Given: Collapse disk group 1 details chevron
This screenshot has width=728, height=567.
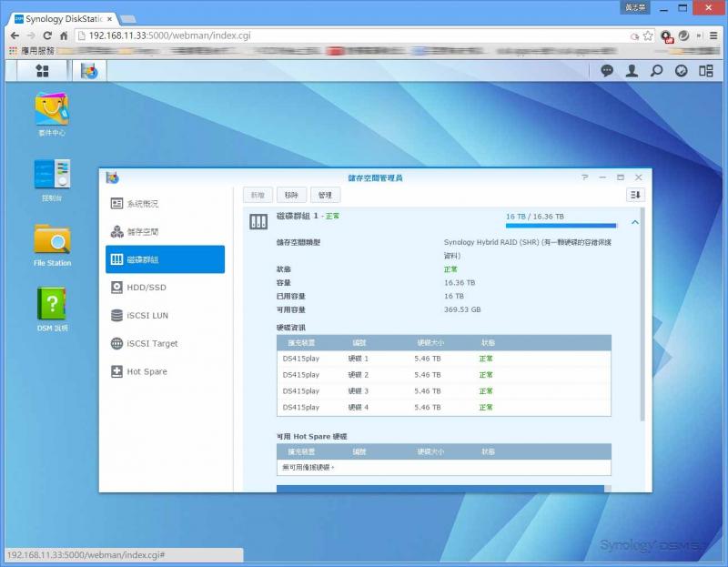Looking at the screenshot, I should (634, 222).
